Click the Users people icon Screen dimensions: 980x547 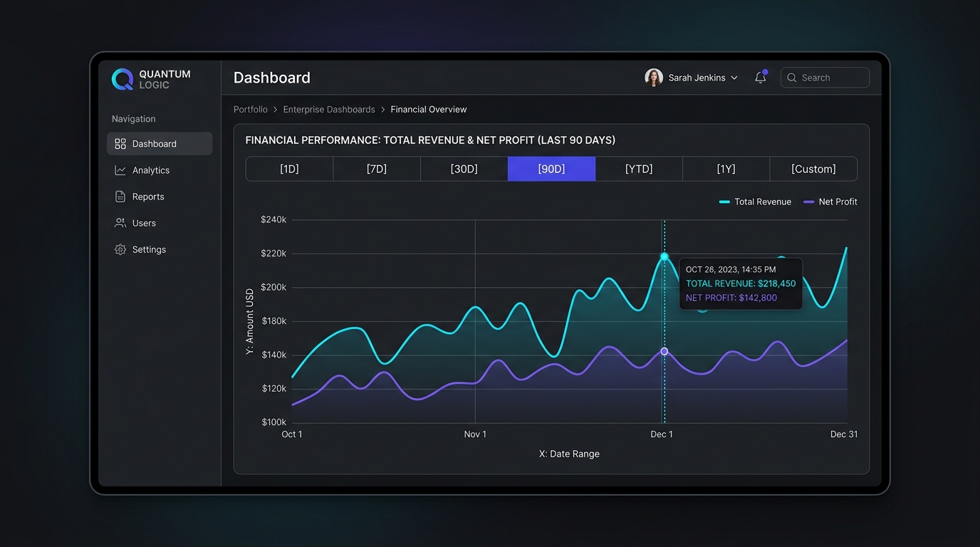coord(120,223)
